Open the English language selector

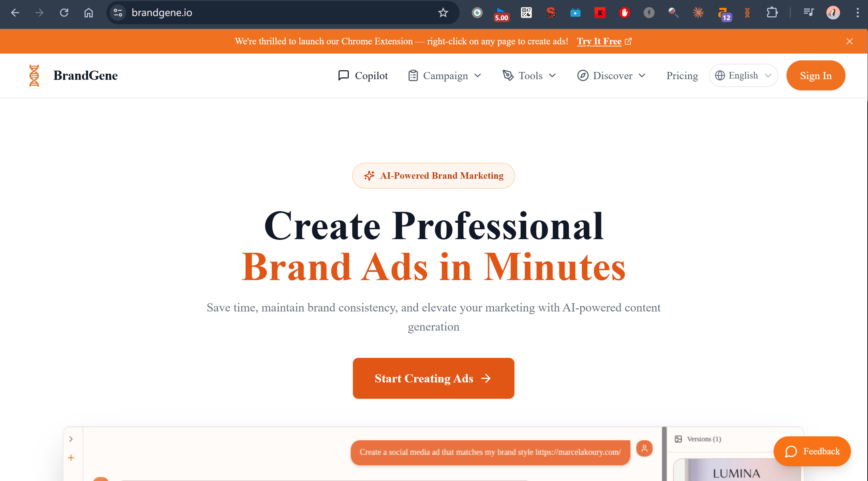click(x=743, y=75)
